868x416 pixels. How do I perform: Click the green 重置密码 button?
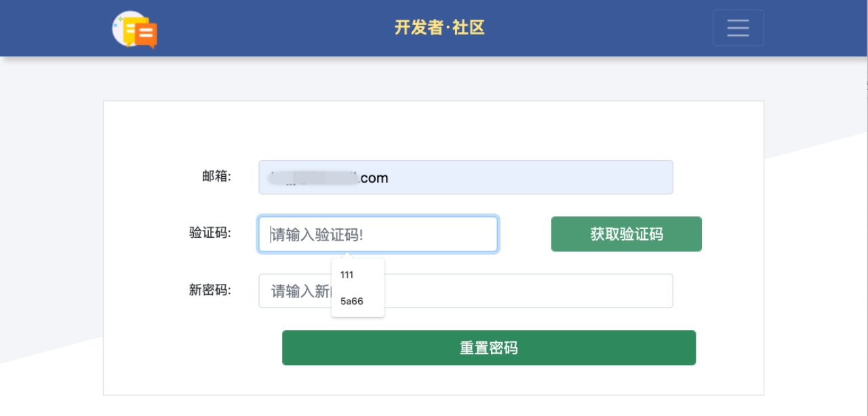point(489,348)
